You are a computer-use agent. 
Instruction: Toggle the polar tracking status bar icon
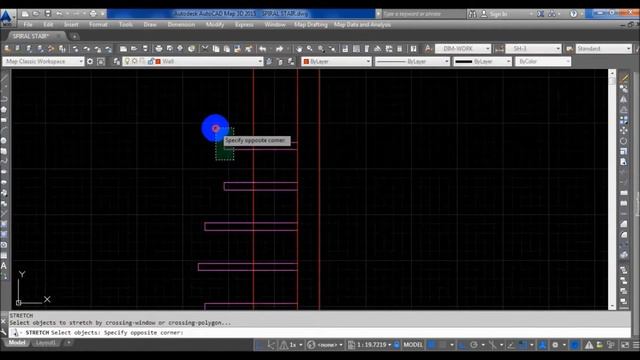coord(474,345)
